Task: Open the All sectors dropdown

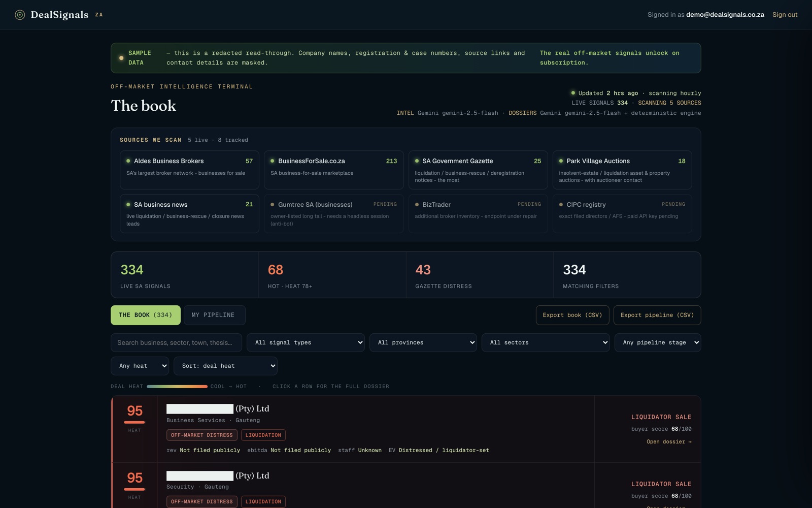Action: (x=546, y=342)
